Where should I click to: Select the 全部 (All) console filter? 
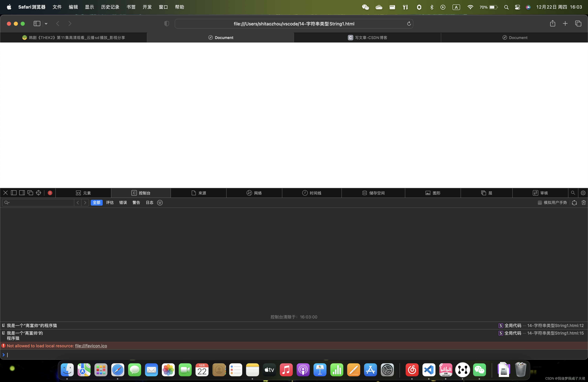coord(97,203)
